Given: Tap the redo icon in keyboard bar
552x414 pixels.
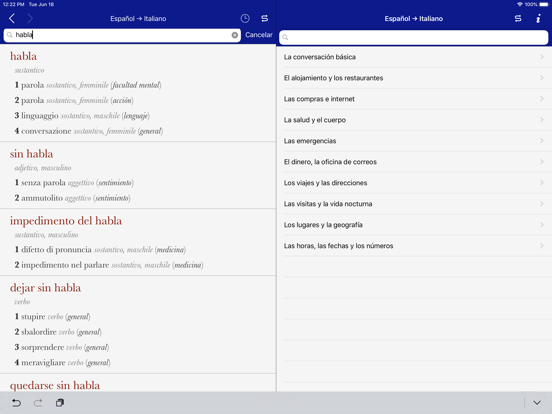Looking at the screenshot, I should 38,402.
